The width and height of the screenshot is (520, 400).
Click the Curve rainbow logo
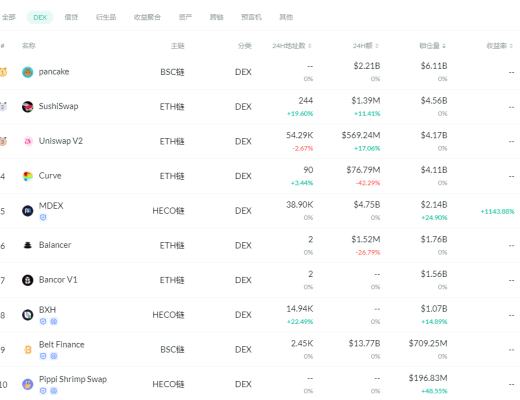28,176
